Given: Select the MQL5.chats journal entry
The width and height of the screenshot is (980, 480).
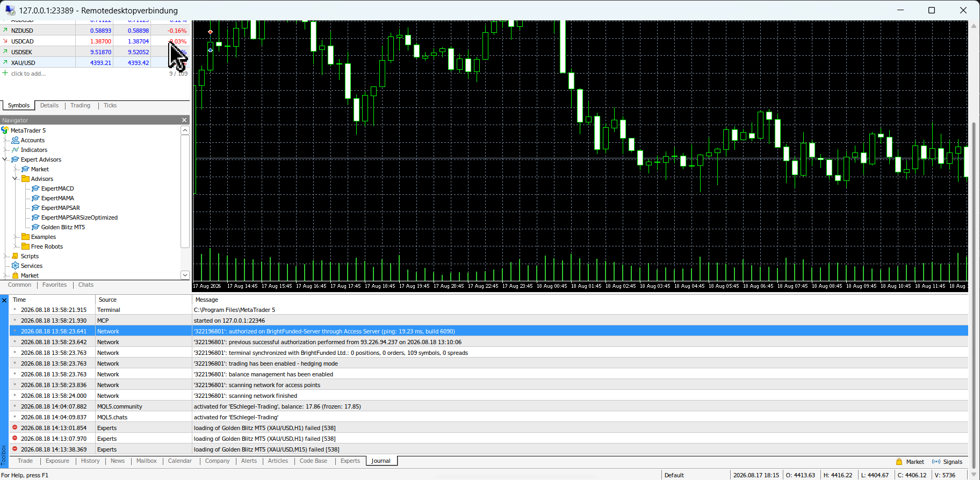Looking at the screenshot, I should coord(489,417).
